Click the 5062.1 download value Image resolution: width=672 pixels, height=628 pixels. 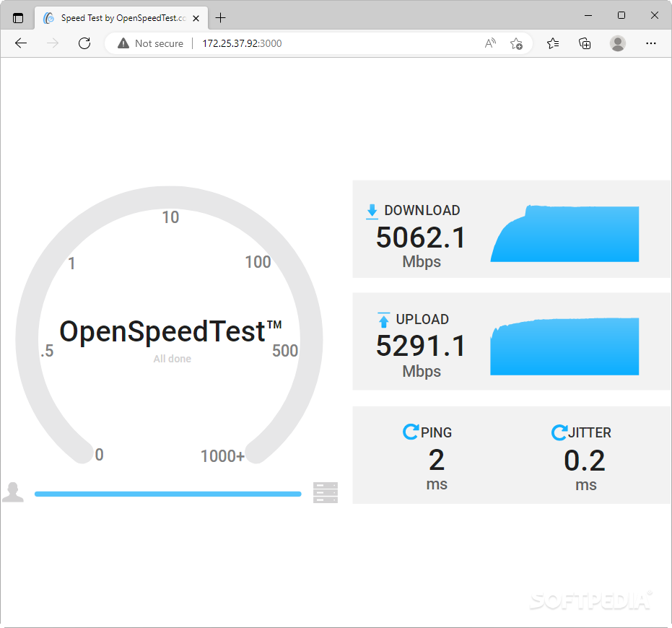(420, 237)
